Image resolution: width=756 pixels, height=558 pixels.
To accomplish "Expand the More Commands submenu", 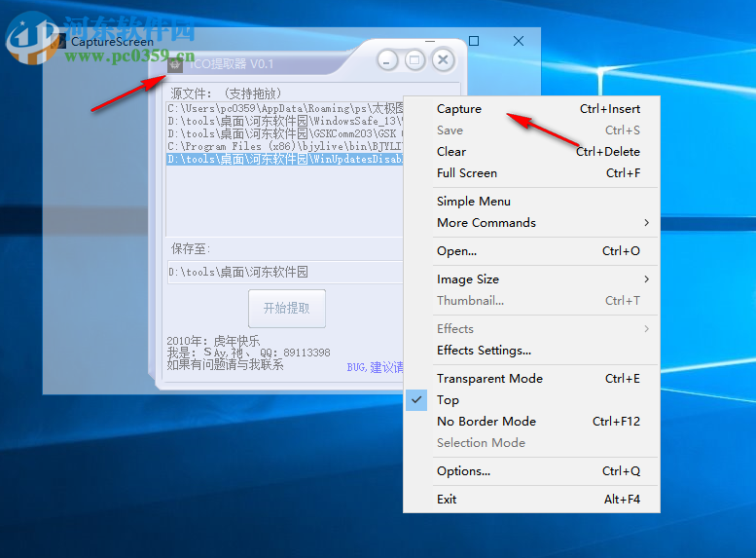I will tap(532, 223).
